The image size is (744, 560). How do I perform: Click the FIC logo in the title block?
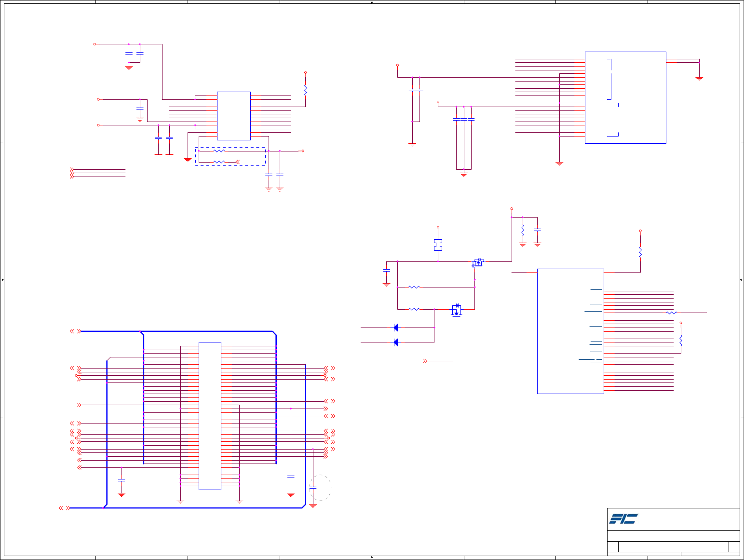623,519
